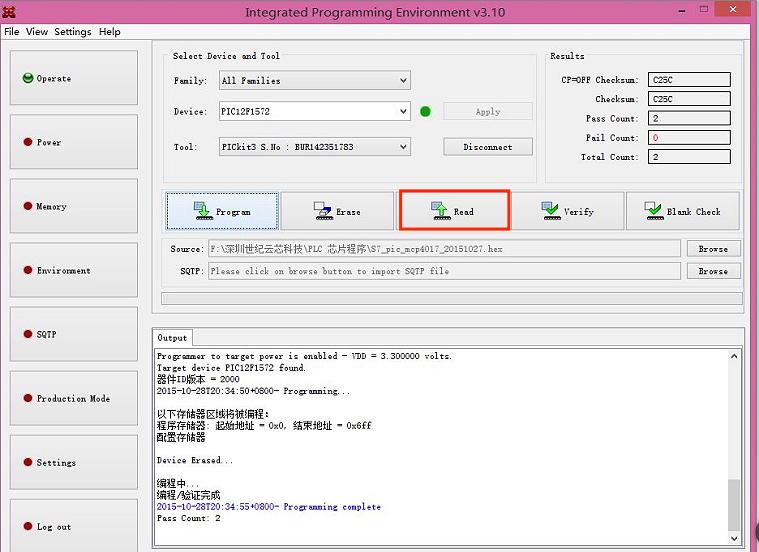
Task: Click the Output scroll down arrow
Action: (734, 538)
